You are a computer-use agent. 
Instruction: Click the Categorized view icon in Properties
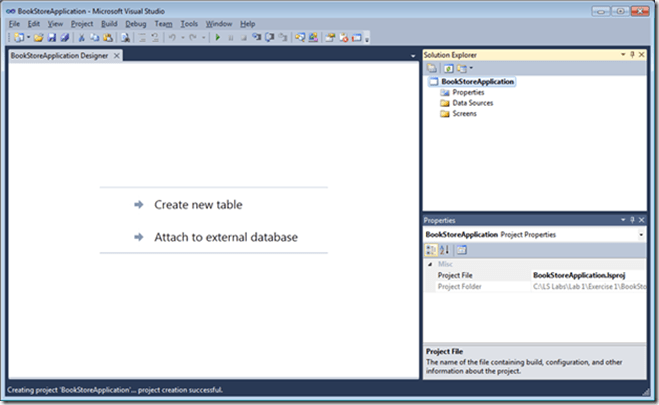(x=432, y=249)
